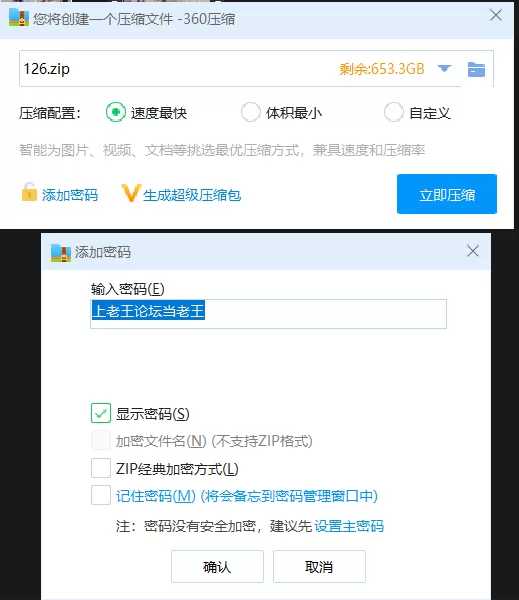Select the 速度最快 compression option
This screenshot has width=519, height=600.
point(116,112)
